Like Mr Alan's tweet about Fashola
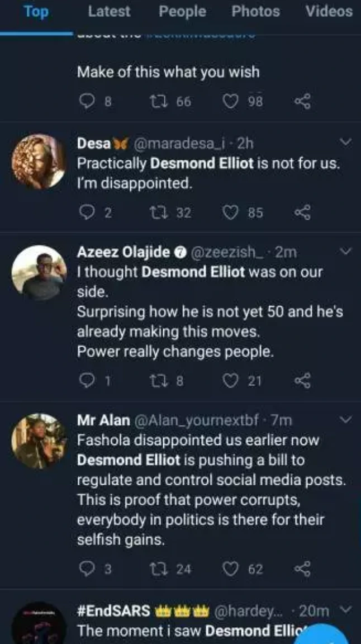Image resolution: width=361 pixels, height=644 pixels. [231, 569]
